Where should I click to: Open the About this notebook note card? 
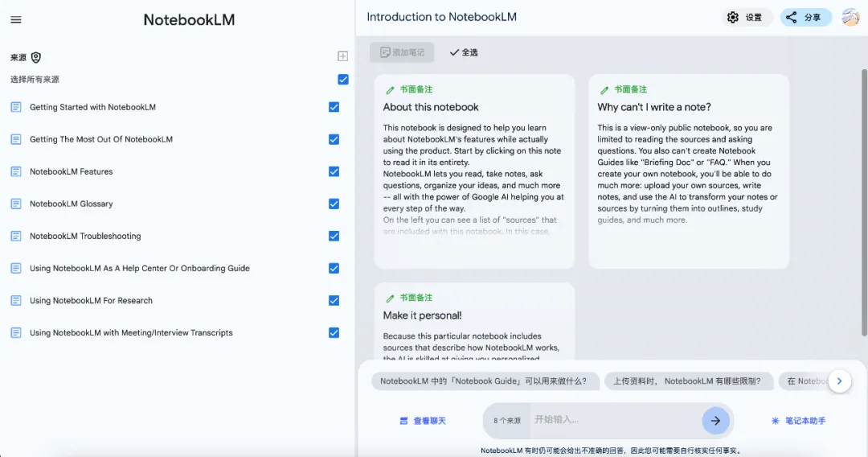(474, 171)
